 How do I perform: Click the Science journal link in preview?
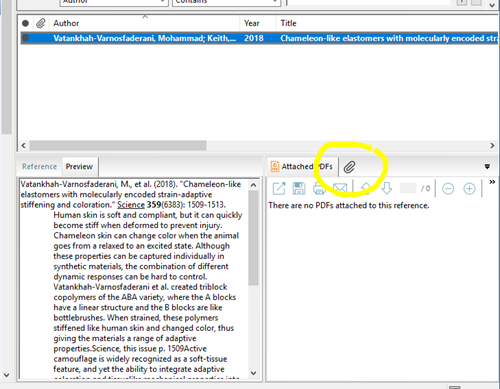coord(131,205)
